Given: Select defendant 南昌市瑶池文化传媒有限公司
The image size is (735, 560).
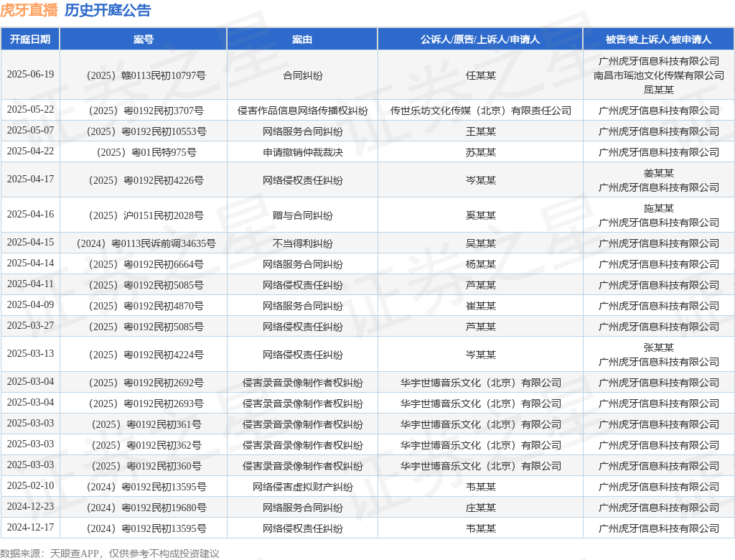Looking at the screenshot, I should (x=659, y=75).
